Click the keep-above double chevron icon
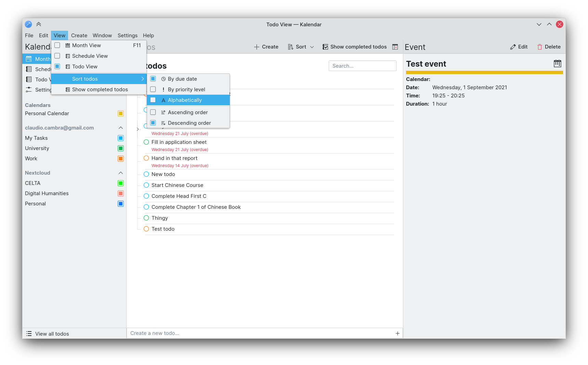Viewport: 588px width, 365px height. 39,24
